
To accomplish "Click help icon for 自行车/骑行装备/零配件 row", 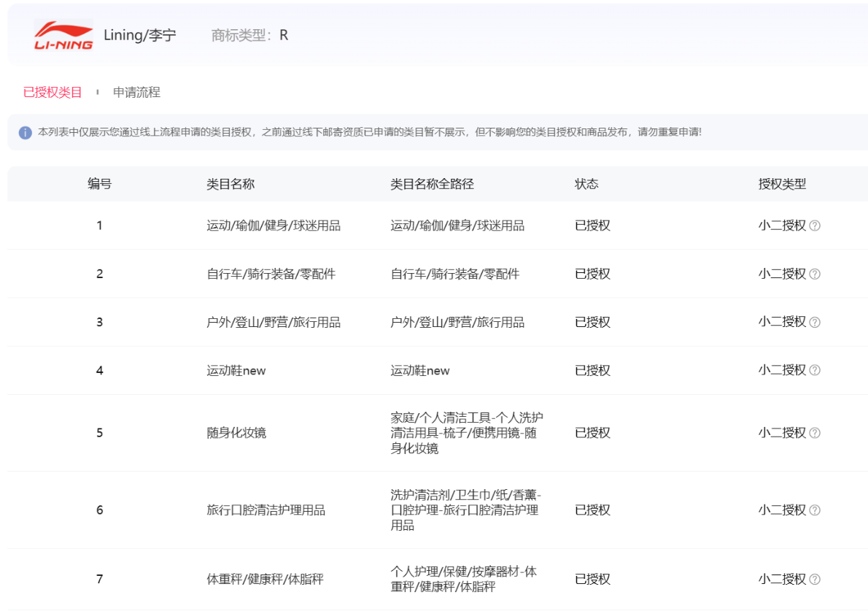I will (x=815, y=274).
